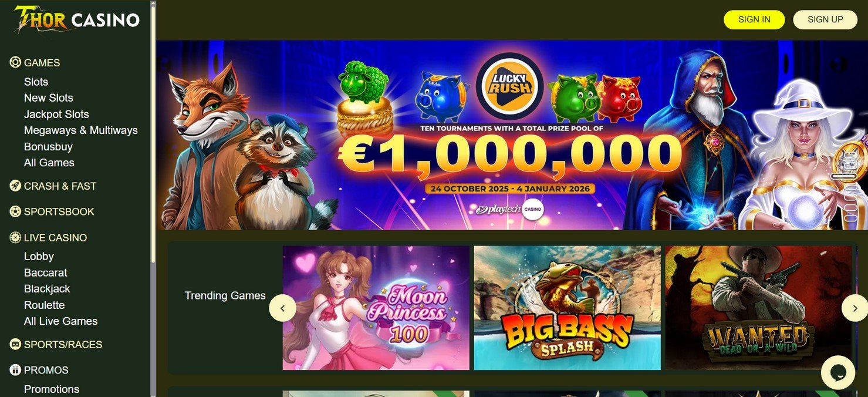This screenshot has width=868, height=397.
Task: Click the SIGN UP button
Action: coord(825,19)
